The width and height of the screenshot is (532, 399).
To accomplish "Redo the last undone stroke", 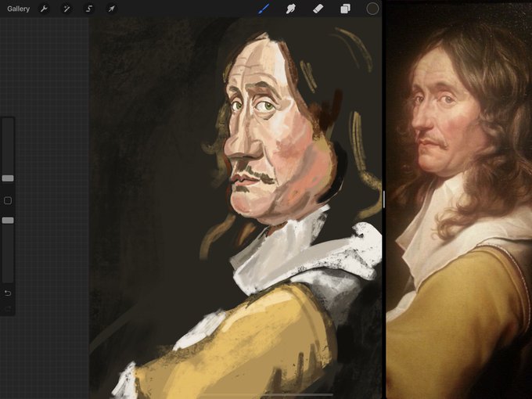I will point(8,309).
